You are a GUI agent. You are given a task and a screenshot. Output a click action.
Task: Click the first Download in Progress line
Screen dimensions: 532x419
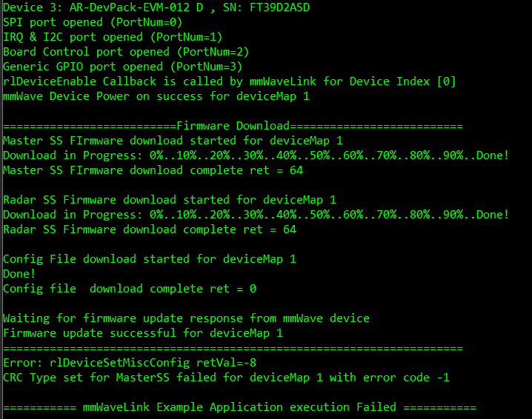tap(256, 155)
